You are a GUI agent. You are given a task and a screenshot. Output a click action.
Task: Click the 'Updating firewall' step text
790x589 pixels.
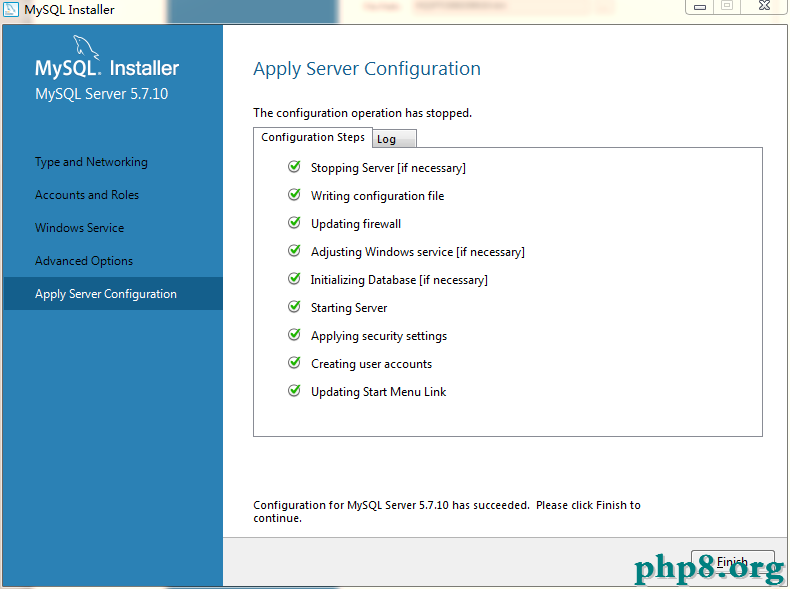356,224
